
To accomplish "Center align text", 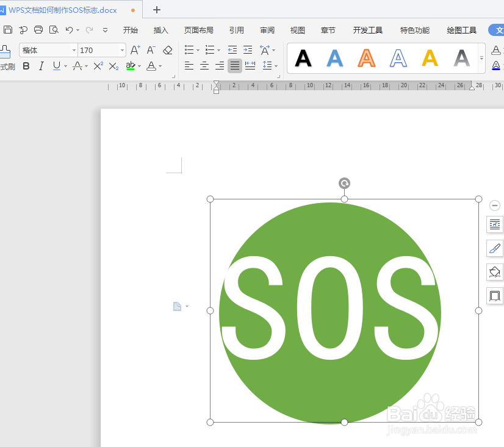I will point(204,66).
